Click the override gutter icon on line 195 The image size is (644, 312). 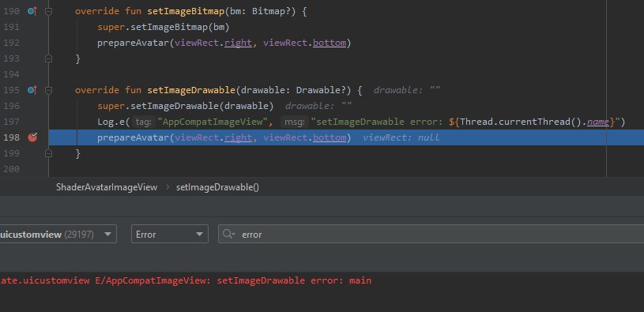point(32,90)
